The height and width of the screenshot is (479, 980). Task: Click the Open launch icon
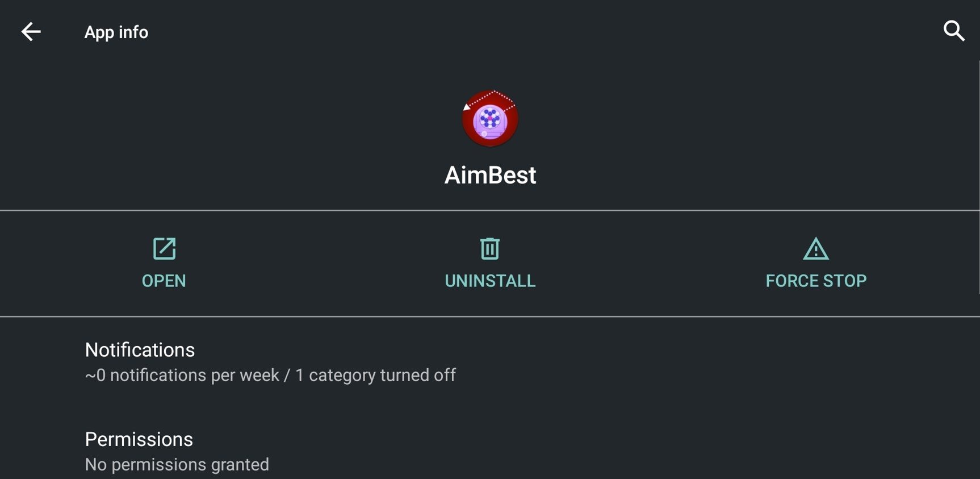click(164, 248)
